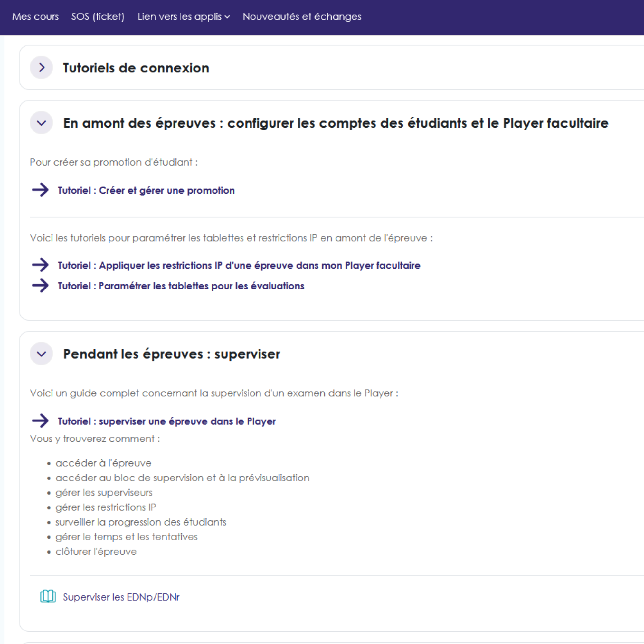Expand the Tutoriels de connexion section

tap(41, 68)
